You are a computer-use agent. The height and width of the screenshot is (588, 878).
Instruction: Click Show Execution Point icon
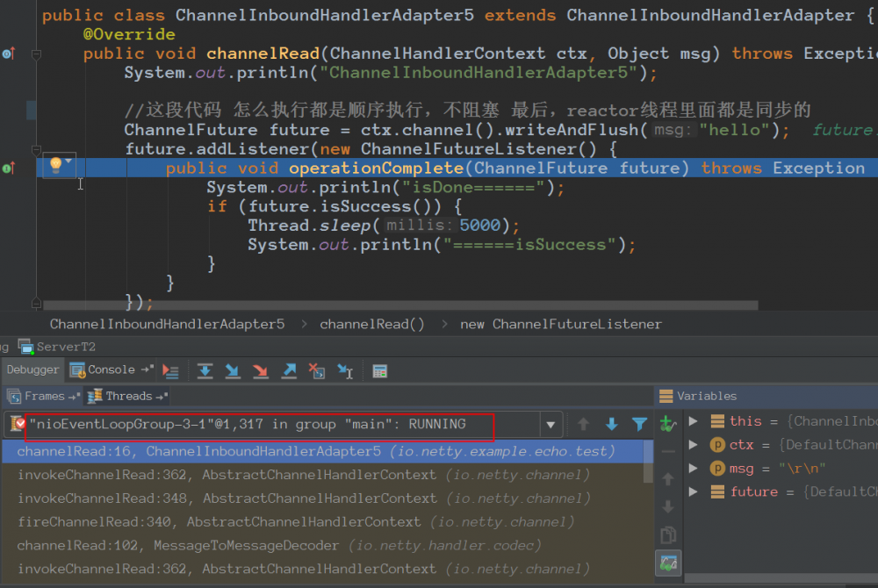pyautogui.click(x=170, y=371)
